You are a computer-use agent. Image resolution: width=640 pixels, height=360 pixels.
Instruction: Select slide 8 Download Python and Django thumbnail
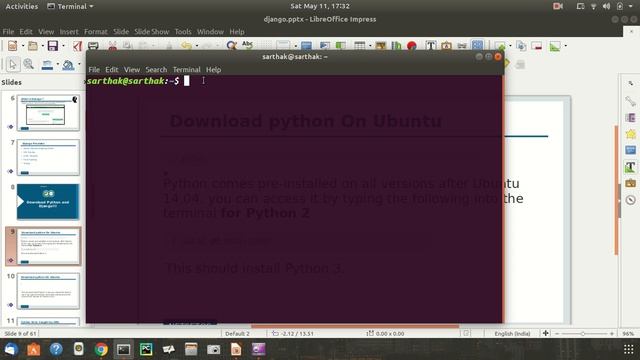[x=48, y=202]
